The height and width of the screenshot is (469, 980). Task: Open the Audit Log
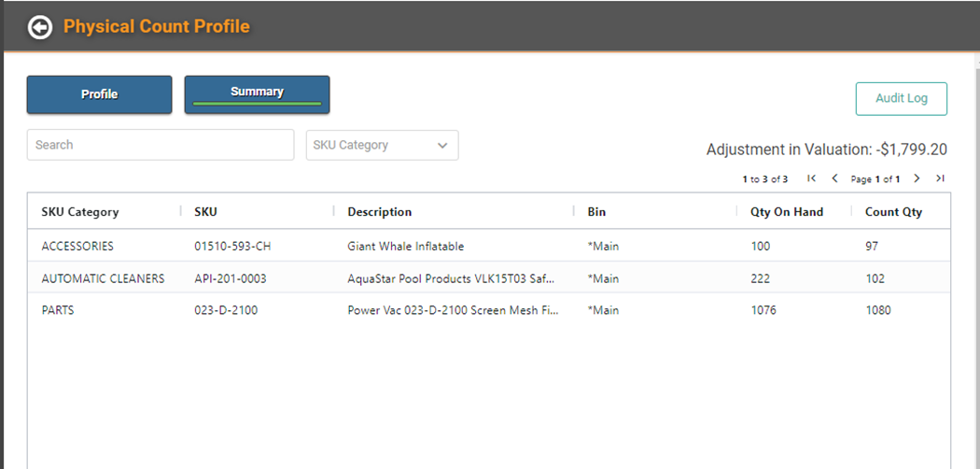[x=901, y=98]
